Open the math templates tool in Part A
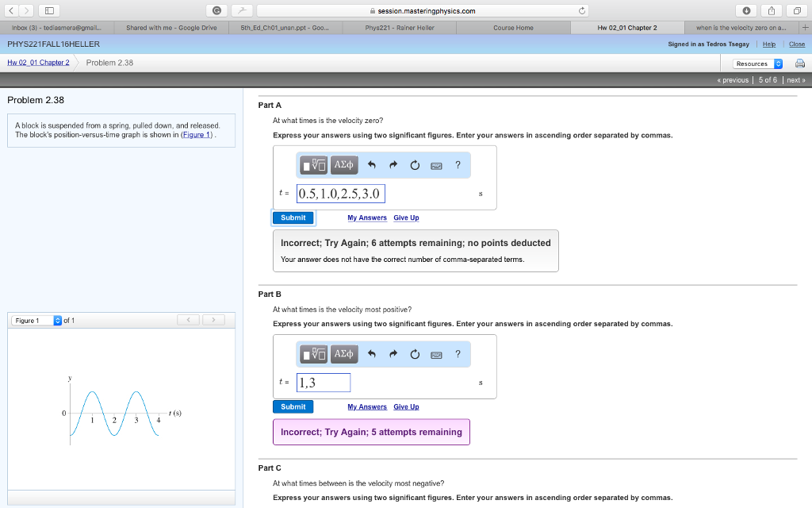 coord(315,165)
